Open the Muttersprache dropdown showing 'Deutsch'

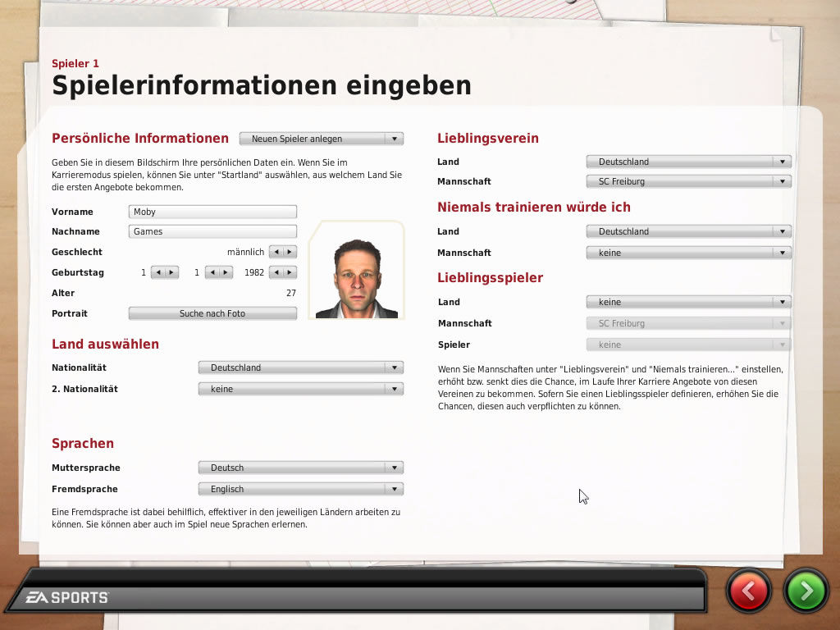click(x=300, y=468)
